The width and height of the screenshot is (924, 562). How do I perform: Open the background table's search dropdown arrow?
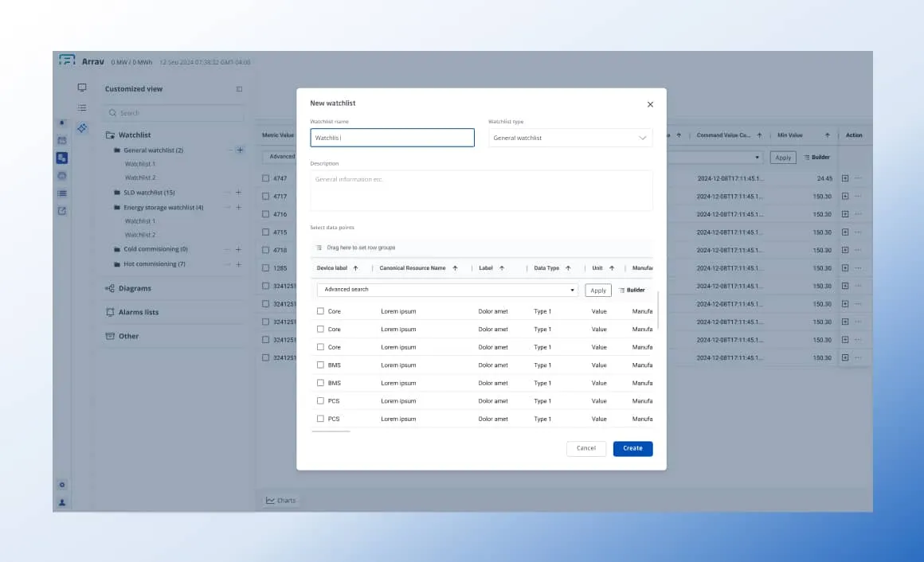click(x=758, y=158)
